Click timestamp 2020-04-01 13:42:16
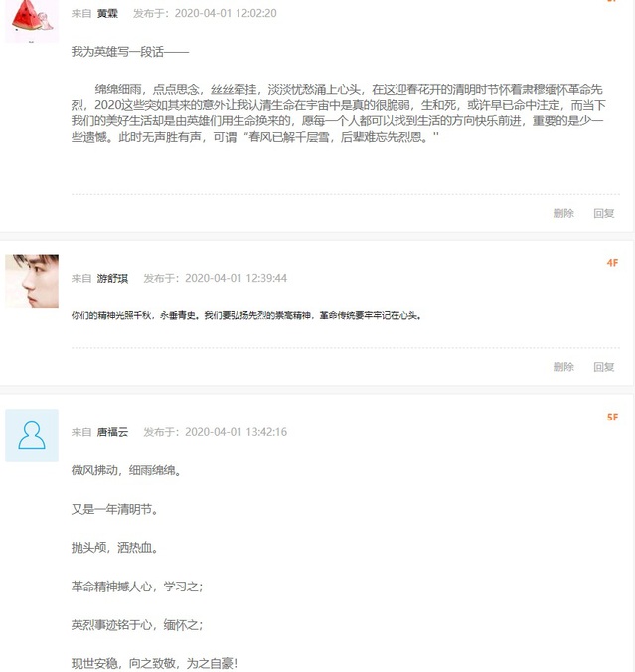The width and height of the screenshot is (635, 672). tap(237, 432)
